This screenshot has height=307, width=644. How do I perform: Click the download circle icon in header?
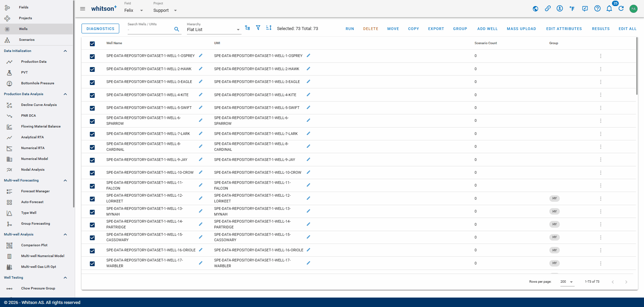pyautogui.click(x=560, y=8)
